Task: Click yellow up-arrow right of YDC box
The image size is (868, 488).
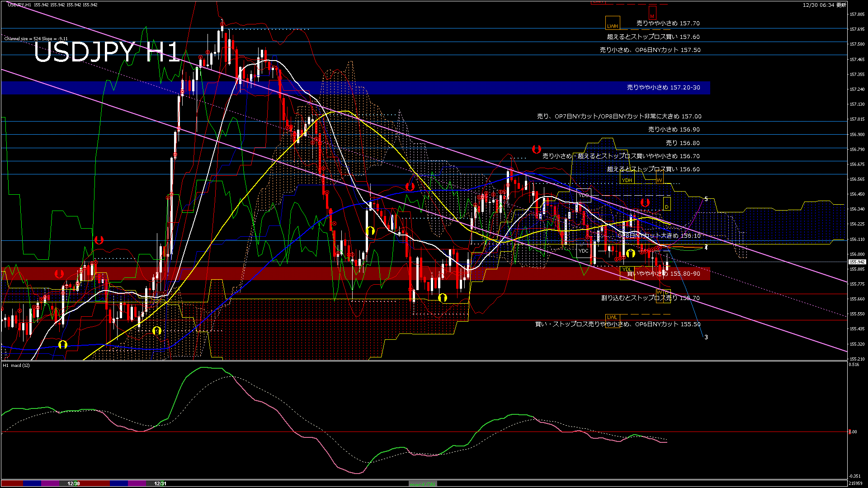Action: click(630, 253)
